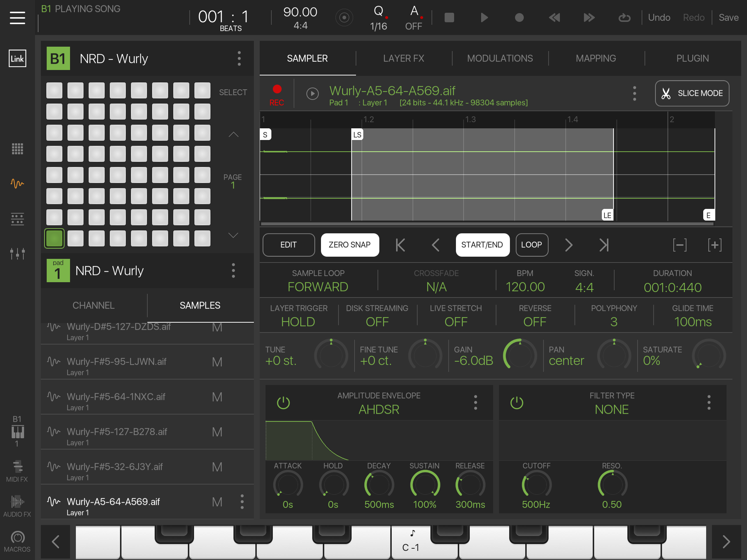The image size is (747, 560).
Task: Open the pads grid view
Action: (18, 149)
